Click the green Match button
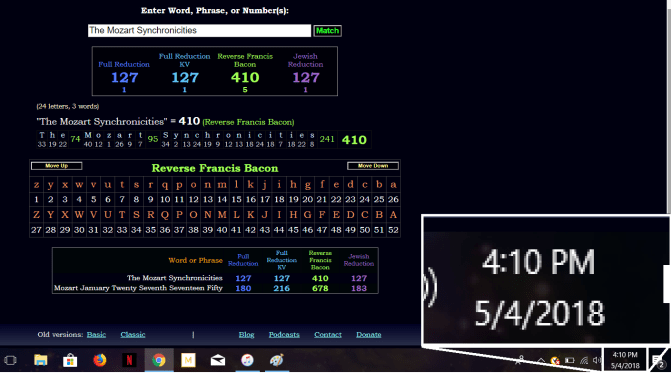This screenshot has width=671, height=373. click(x=327, y=30)
